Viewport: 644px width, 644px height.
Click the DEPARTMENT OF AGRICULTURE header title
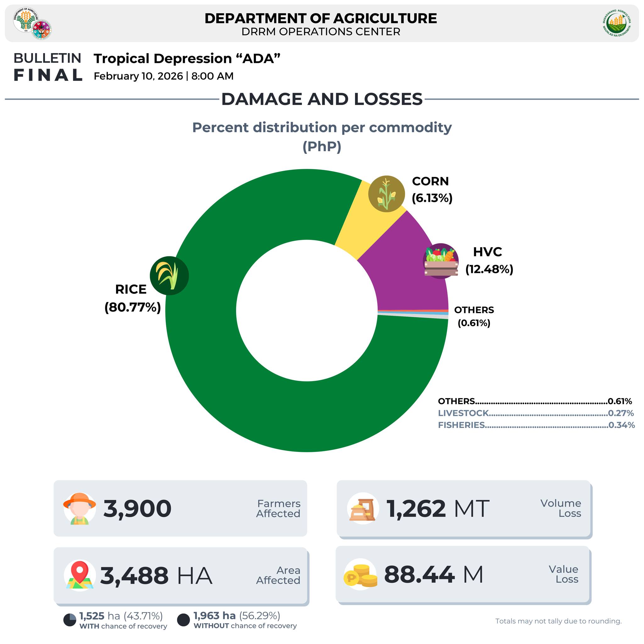[x=321, y=18]
